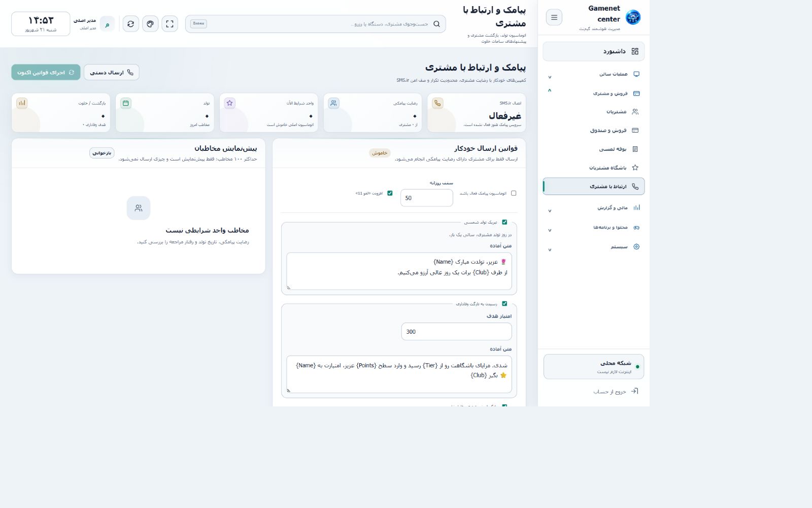Toggle the sidebar hamburger menu button
Screen dimensions: 812x508
click(554, 17)
